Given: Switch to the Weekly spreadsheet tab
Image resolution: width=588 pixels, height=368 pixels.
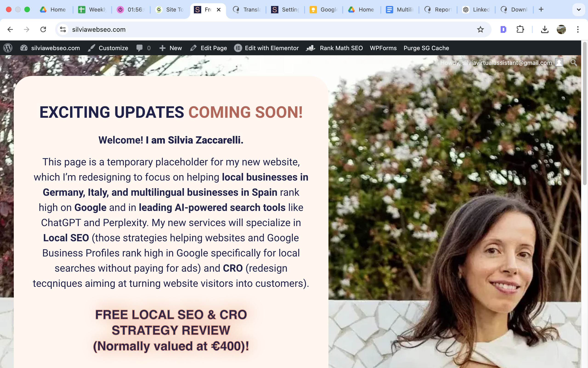Looking at the screenshot, I should [92, 9].
